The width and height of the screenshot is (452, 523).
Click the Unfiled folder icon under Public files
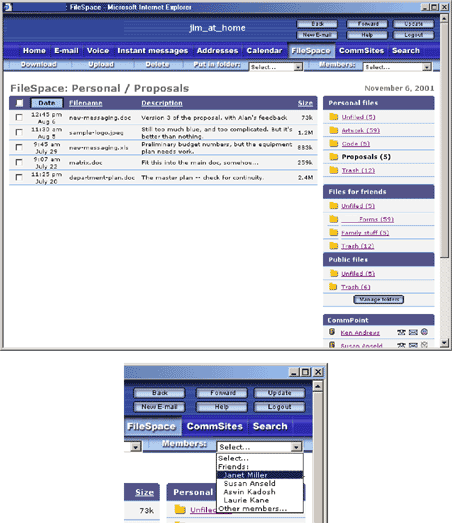point(334,274)
